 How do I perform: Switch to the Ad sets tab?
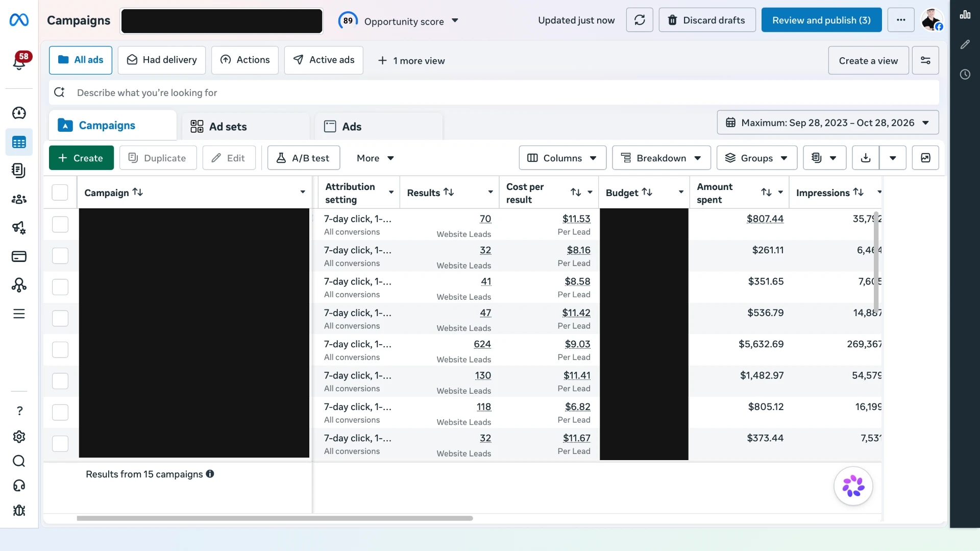tap(246, 126)
